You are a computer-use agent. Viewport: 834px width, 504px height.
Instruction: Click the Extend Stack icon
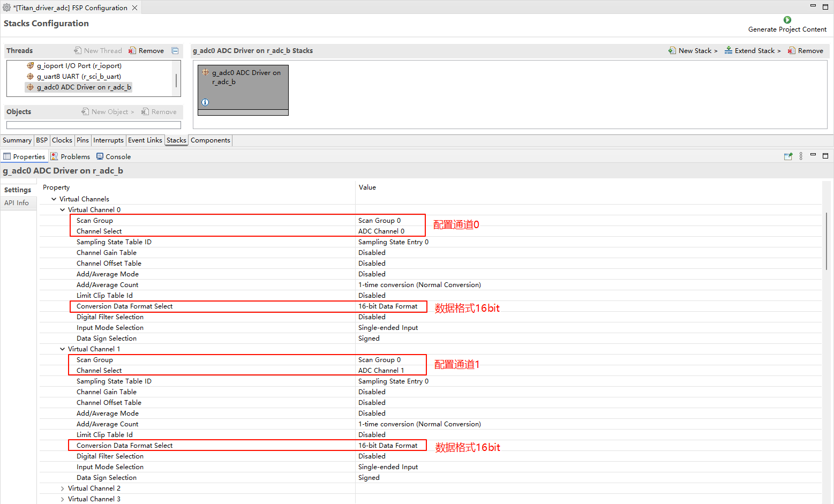pos(728,50)
